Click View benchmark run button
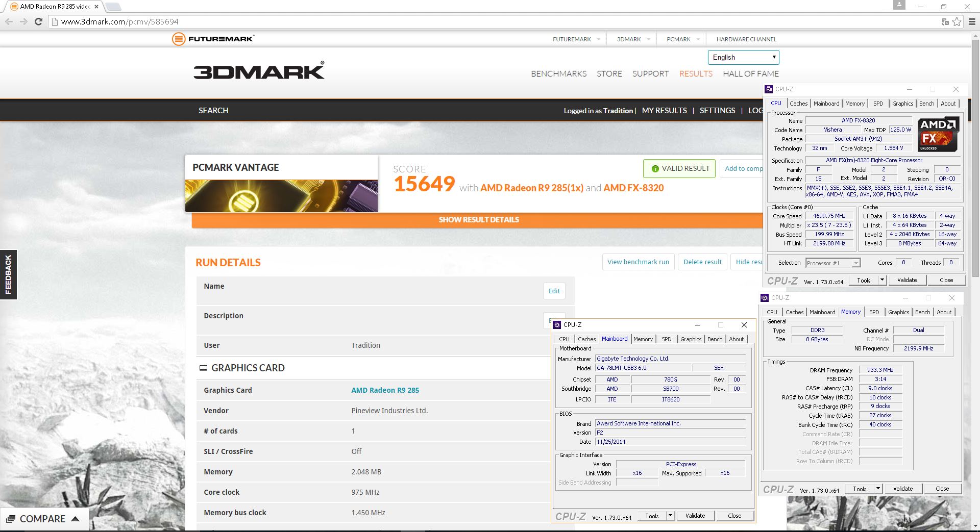The width and height of the screenshot is (980, 532). [x=638, y=262]
